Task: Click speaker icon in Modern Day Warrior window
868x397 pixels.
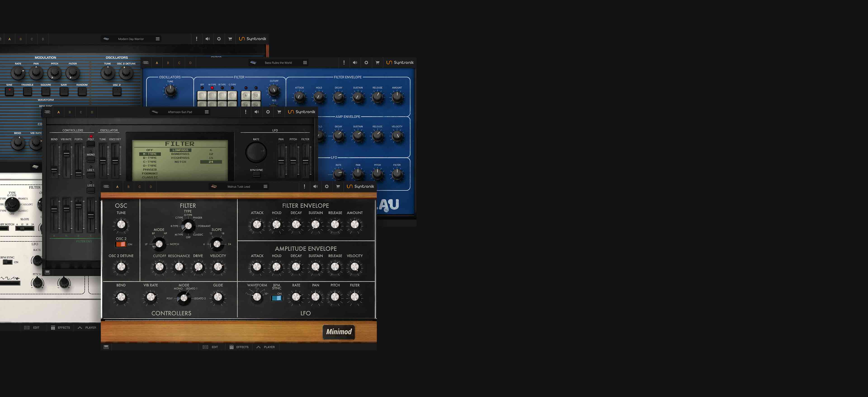Action: coord(208,39)
